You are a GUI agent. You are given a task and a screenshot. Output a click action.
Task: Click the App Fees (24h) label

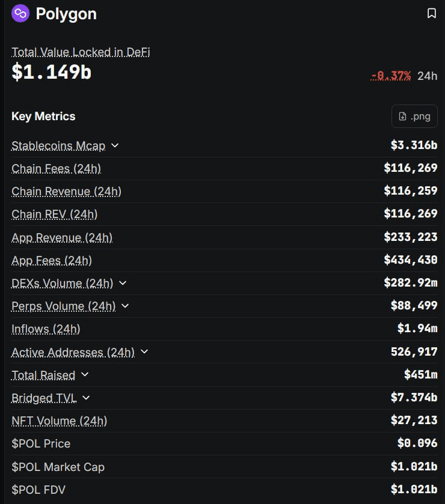[52, 260]
